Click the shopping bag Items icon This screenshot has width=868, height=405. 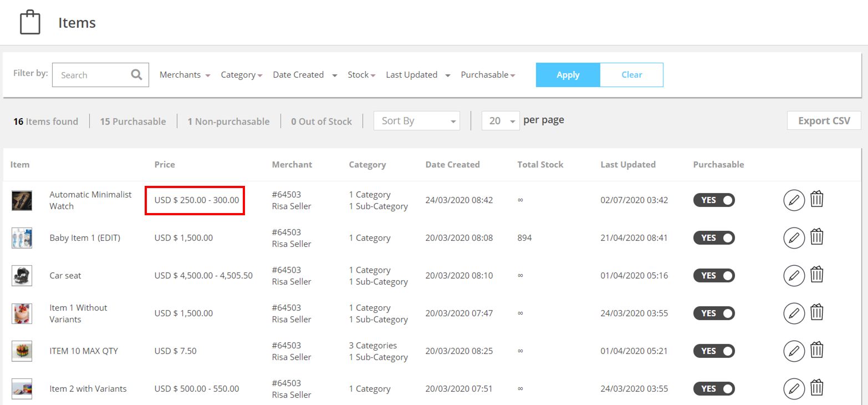point(30,23)
